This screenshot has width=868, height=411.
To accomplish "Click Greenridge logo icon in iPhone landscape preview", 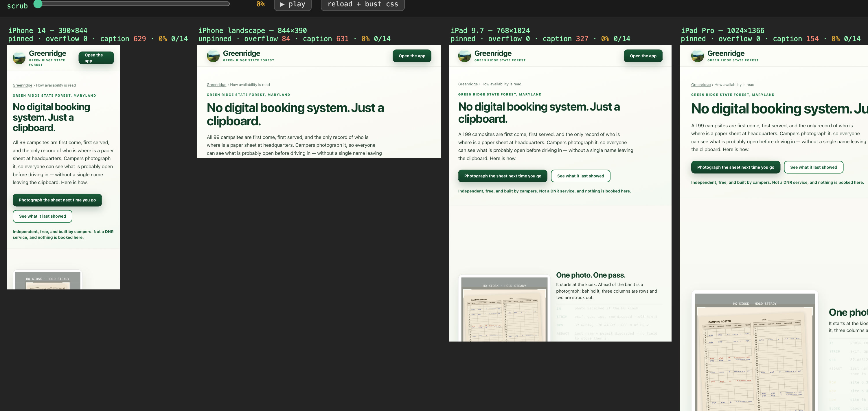I will (x=213, y=56).
